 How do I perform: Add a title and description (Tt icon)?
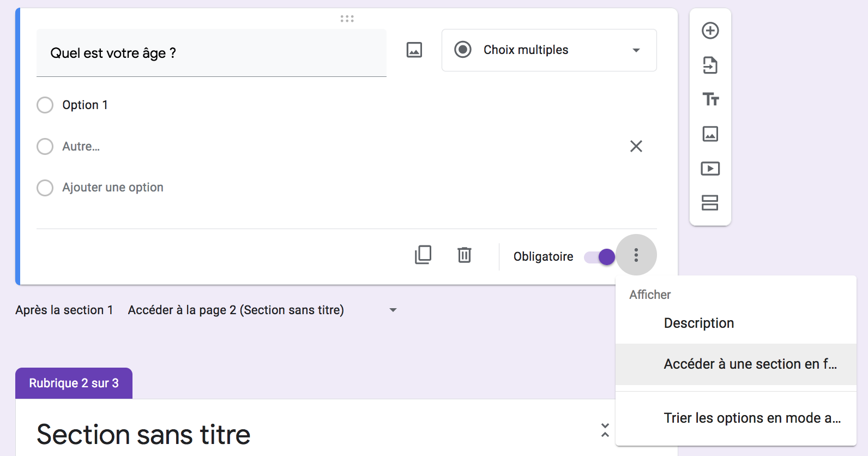pos(710,99)
